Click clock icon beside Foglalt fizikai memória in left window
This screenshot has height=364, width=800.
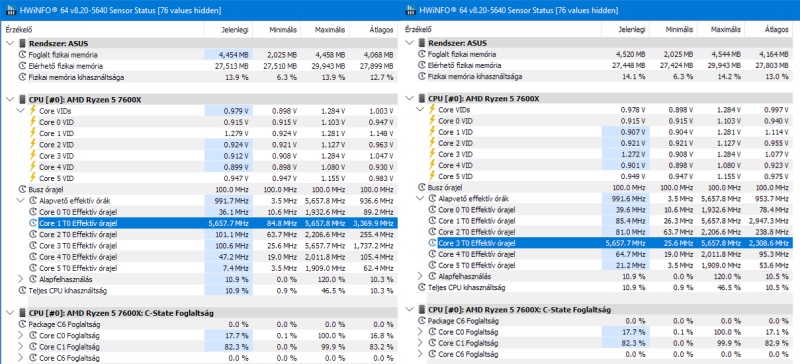(22, 55)
